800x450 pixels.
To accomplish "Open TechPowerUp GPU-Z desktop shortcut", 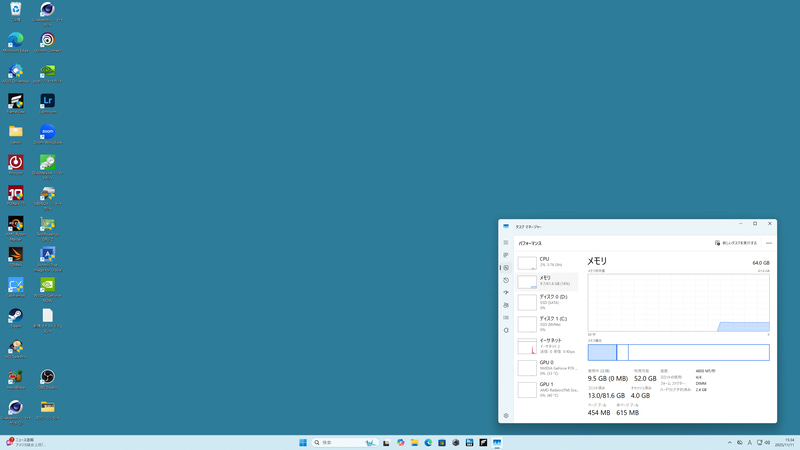I will coord(47,228).
